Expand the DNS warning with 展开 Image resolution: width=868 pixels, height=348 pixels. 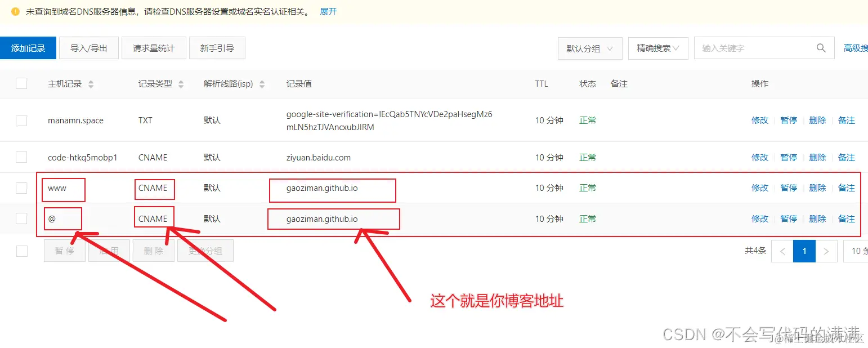[x=328, y=11]
